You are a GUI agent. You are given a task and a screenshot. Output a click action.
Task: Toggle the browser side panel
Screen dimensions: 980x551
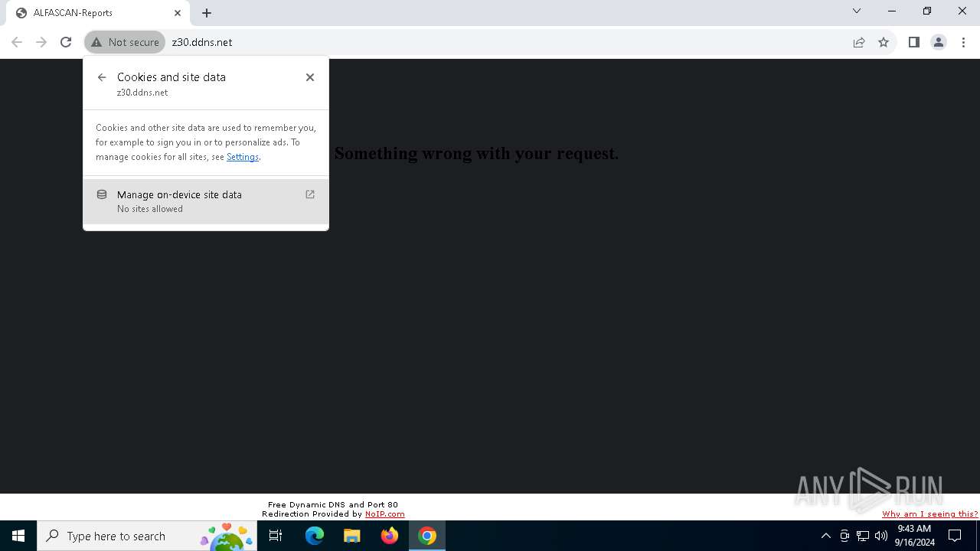click(914, 42)
